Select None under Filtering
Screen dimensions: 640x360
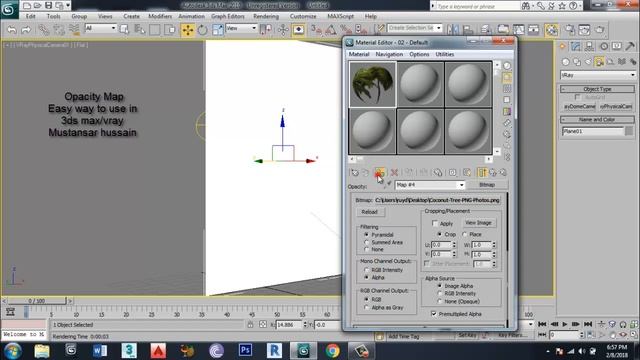click(x=367, y=249)
